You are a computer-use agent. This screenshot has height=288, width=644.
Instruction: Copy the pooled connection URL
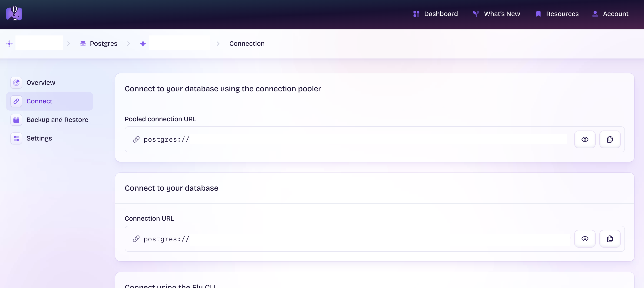(x=610, y=139)
